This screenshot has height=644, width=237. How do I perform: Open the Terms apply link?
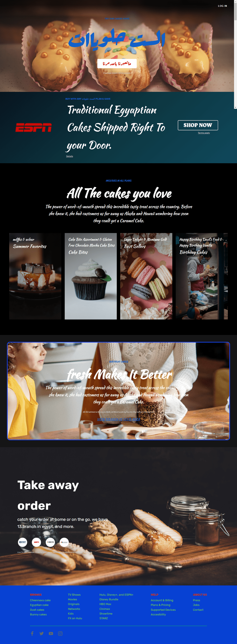[x=204, y=133]
